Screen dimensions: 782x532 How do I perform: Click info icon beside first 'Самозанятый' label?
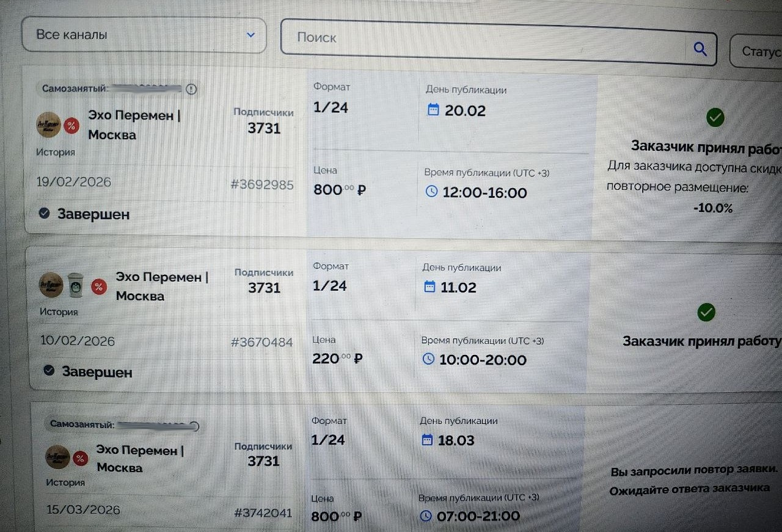191,90
